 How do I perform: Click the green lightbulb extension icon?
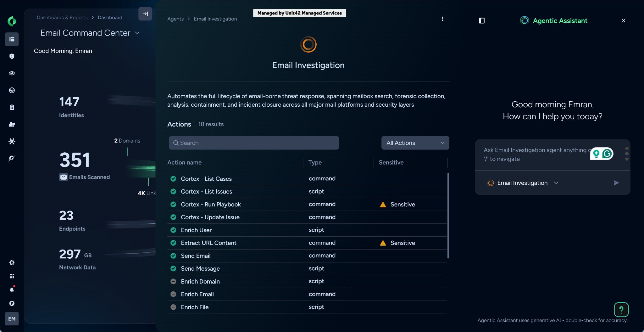pyautogui.click(x=596, y=154)
